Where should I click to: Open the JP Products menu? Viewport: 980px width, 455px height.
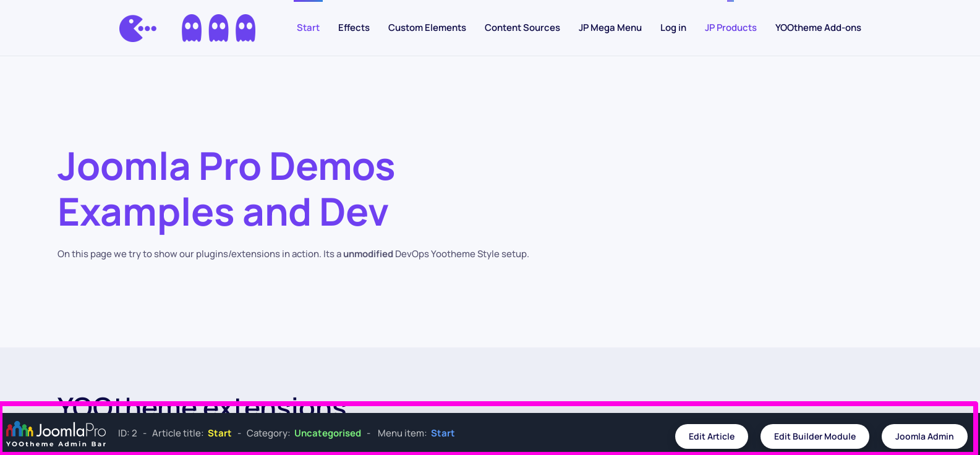[x=731, y=28]
